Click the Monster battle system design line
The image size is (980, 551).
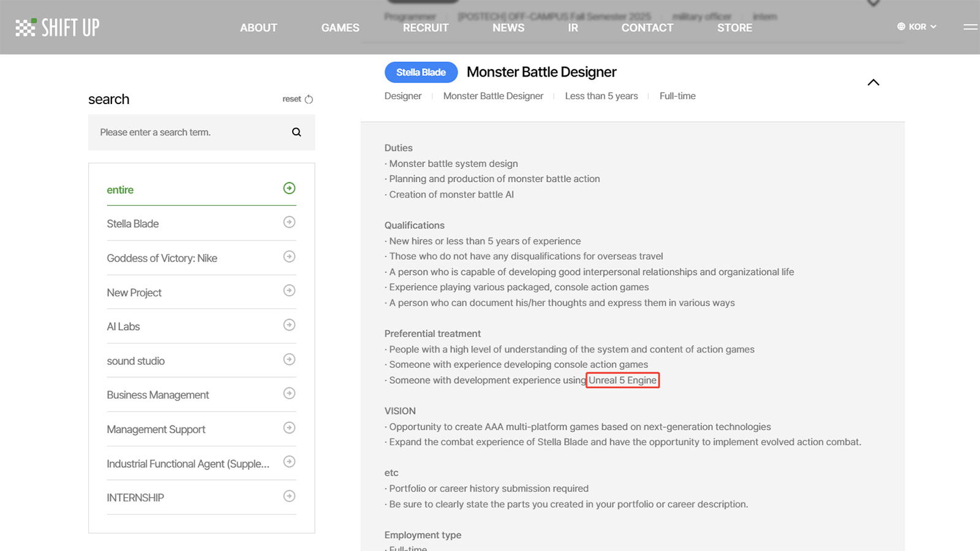[x=451, y=163]
